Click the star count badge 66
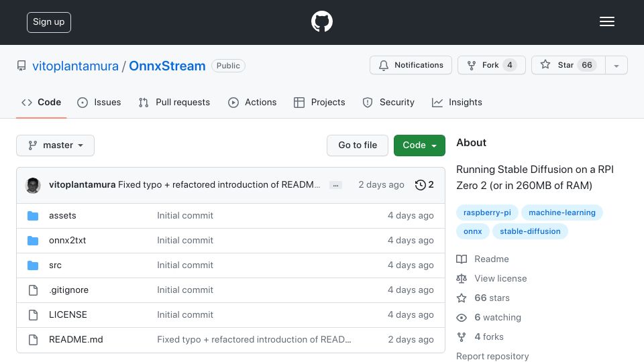This screenshot has width=644, height=362. (x=587, y=65)
